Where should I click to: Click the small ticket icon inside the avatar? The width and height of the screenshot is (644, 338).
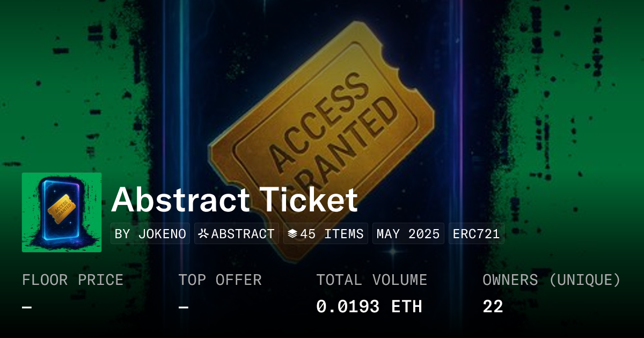(60, 207)
